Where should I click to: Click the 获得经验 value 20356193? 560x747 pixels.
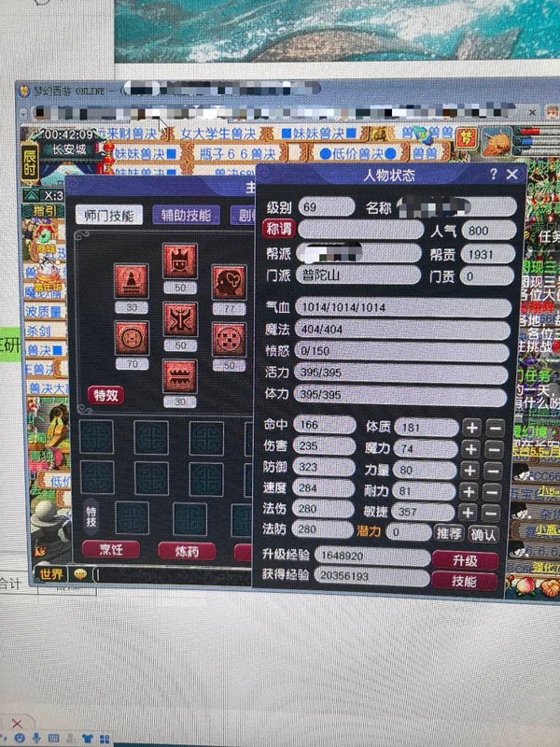371,576
